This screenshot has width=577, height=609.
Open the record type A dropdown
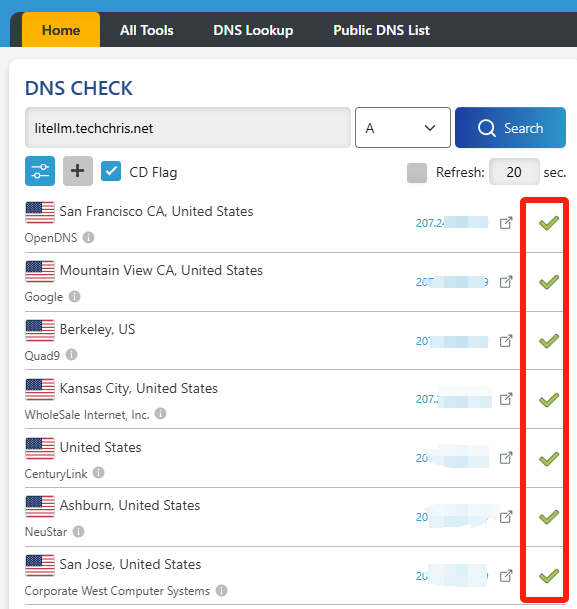[x=403, y=128]
